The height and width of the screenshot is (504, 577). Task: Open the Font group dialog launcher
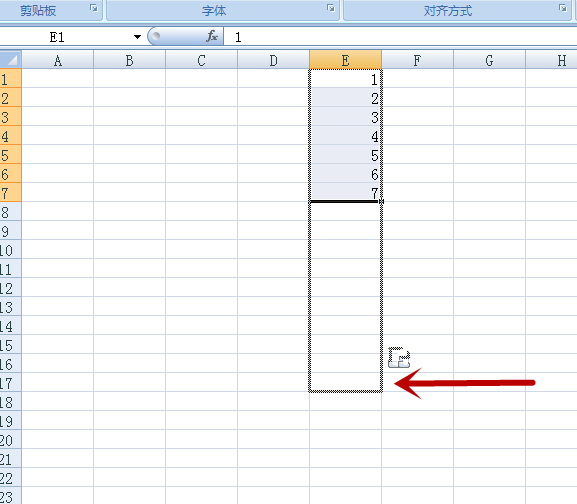click(331, 8)
